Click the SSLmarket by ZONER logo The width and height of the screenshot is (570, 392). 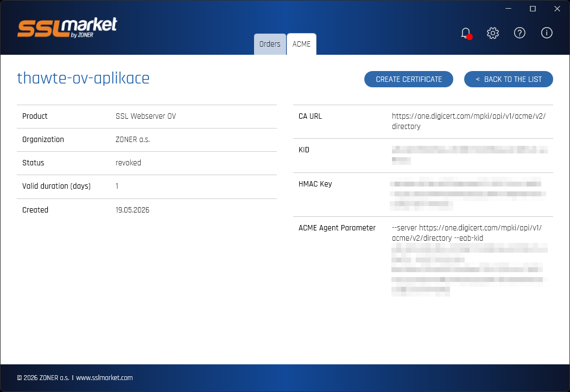(x=67, y=28)
